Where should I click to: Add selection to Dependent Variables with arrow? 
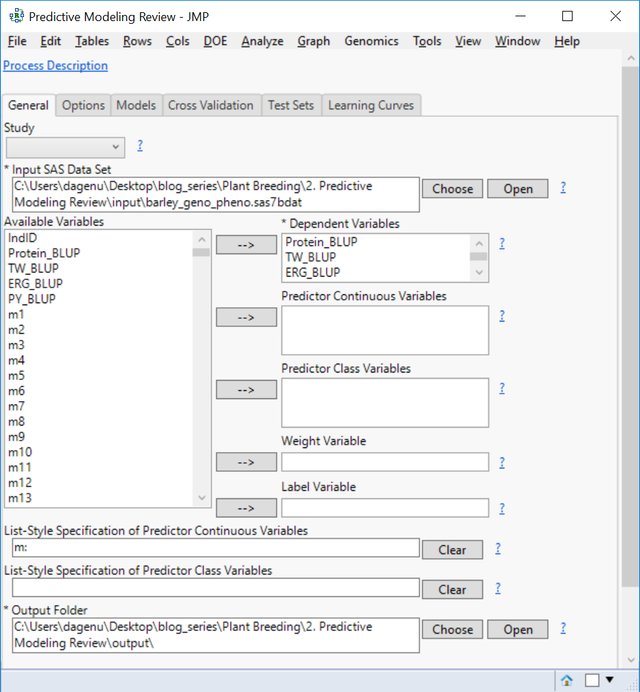coord(246,245)
